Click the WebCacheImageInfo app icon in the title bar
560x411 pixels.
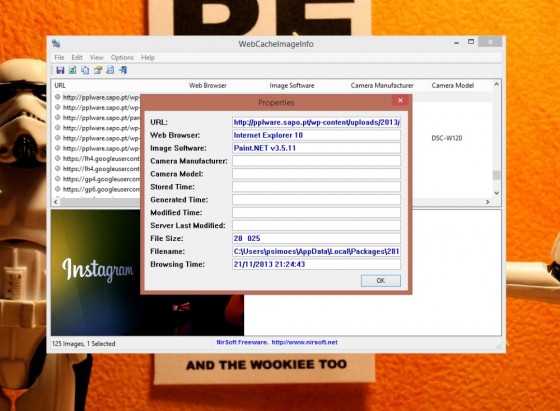coord(56,44)
